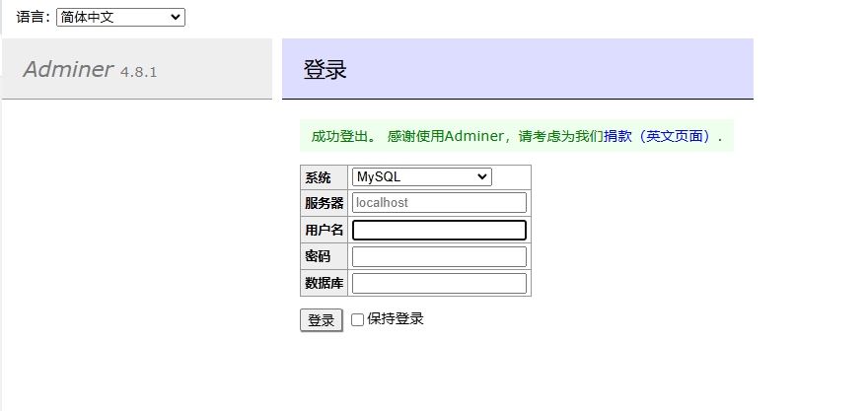Click the 4.8.1 version number
Screen dimensions: 868x411
click(138, 72)
